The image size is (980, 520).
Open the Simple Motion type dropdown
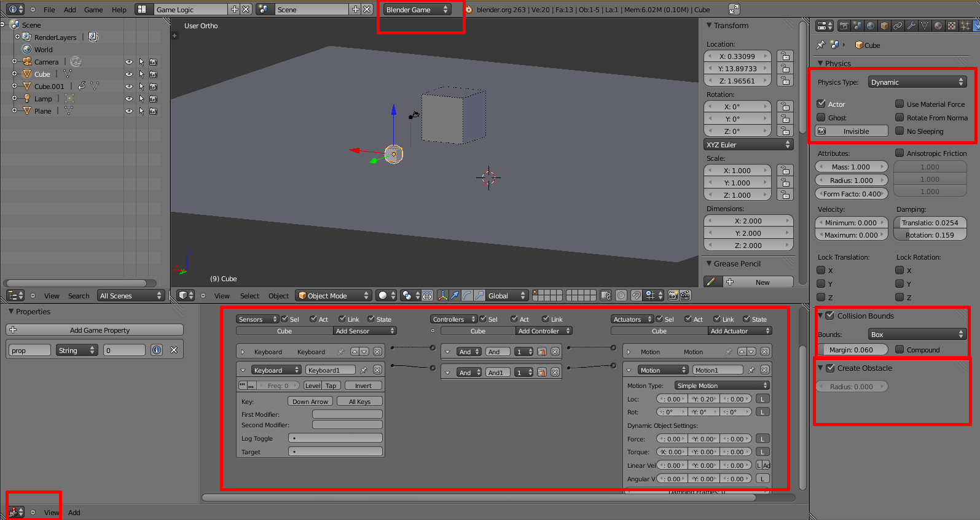point(722,385)
